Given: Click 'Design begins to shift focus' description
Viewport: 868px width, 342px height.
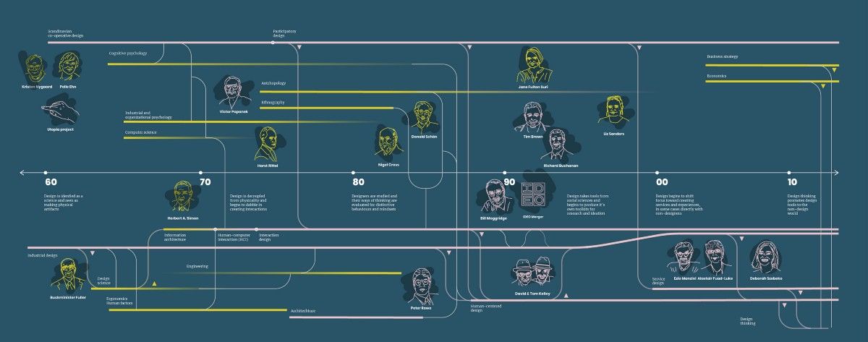Looking at the screenshot, I should pos(678,205).
